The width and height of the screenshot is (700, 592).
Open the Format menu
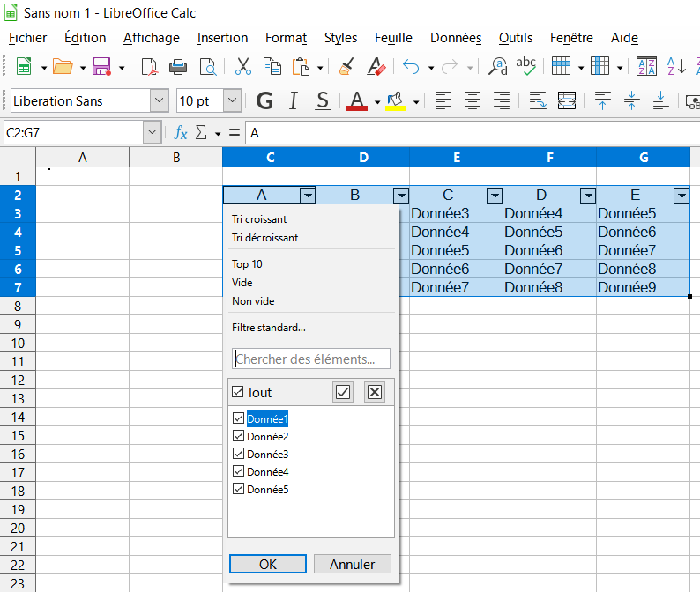286,38
